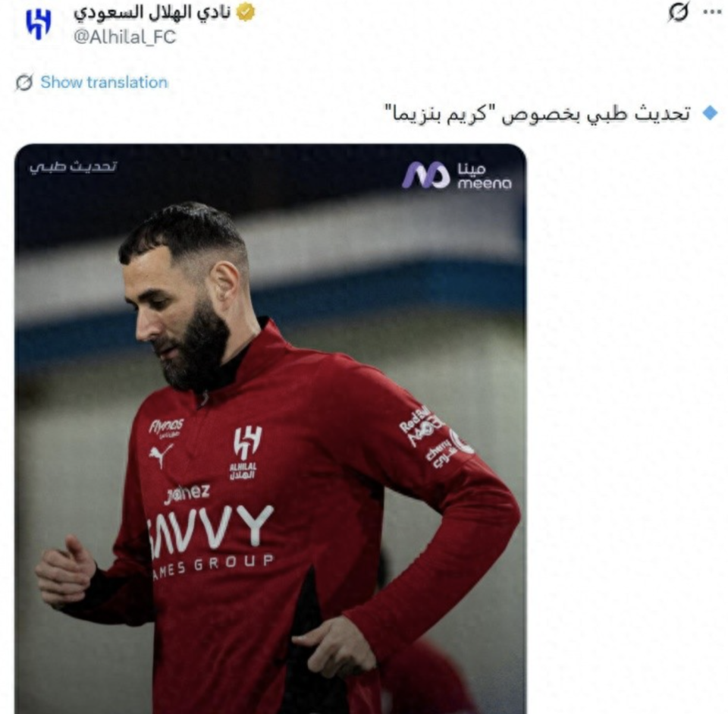Click the gold verified badge
The width and height of the screenshot is (728, 714).
(245, 12)
